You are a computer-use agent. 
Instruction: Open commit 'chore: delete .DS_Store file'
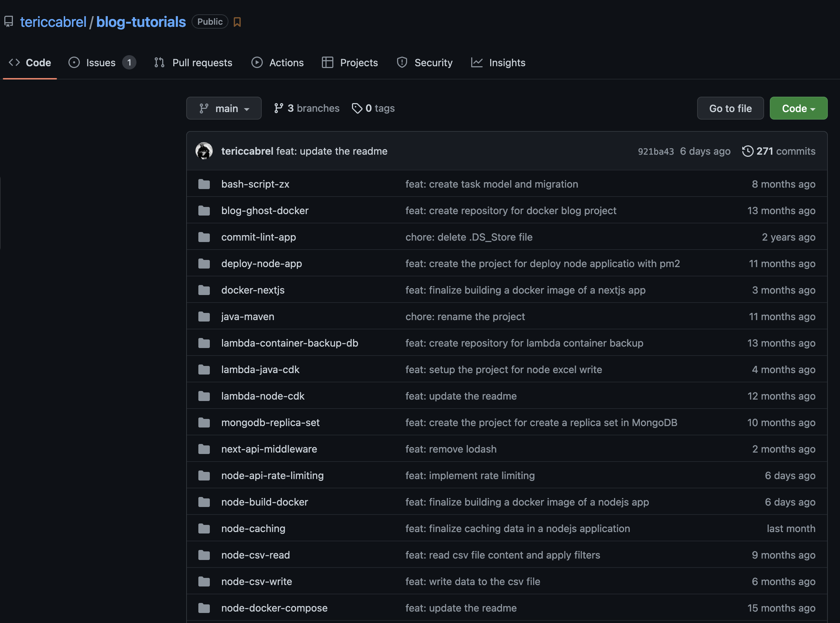pyautogui.click(x=469, y=237)
